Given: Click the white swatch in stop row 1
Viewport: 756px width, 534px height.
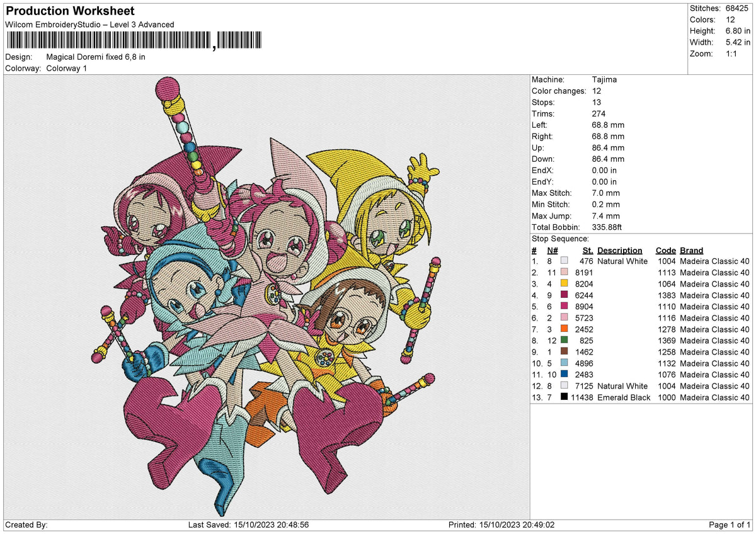Looking at the screenshot, I should click(x=564, y=261).
